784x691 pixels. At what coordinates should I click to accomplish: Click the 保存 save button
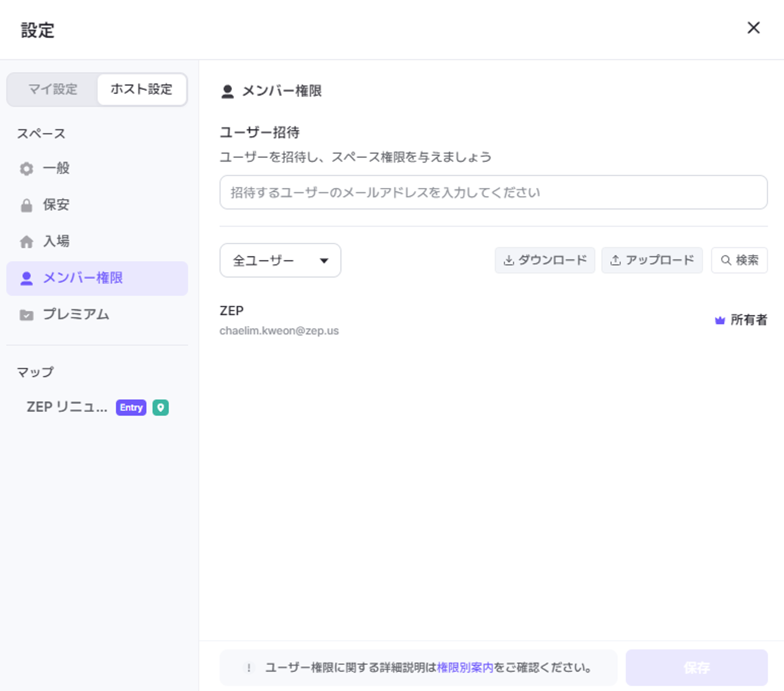tap(696, 667)
